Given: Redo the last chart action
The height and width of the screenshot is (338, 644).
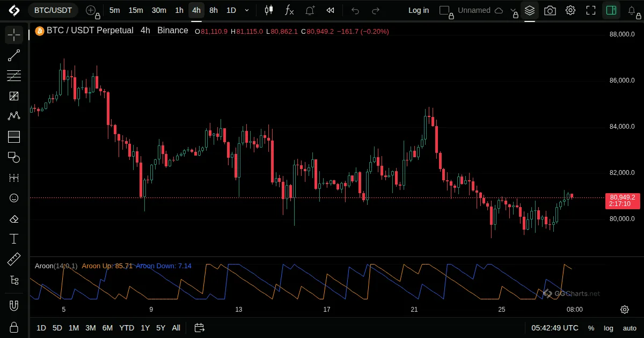Looking at the screenshot, I should click(x=376, y=10).
